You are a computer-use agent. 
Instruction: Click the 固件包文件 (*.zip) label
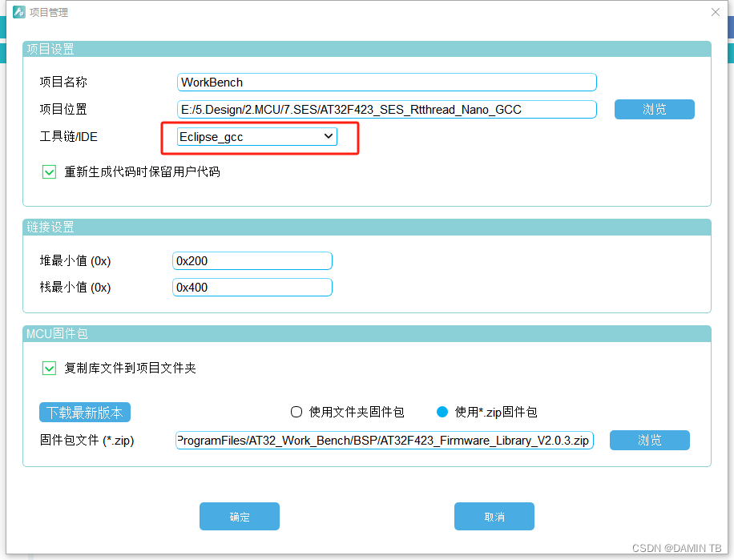pos(87,441)
